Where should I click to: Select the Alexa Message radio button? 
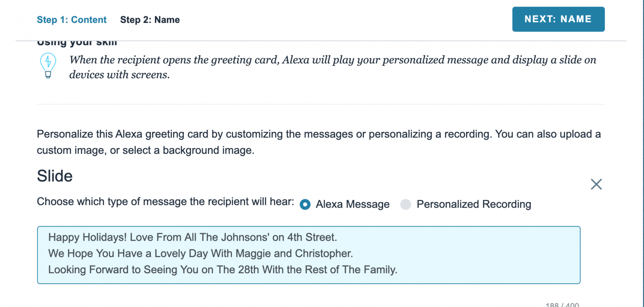[x=305, y=205]
